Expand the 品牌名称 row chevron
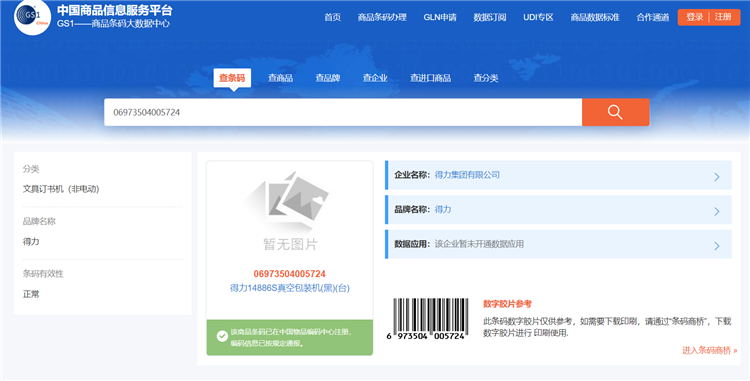The width and height of the screenshot is (750, 381). click(717, 211)
